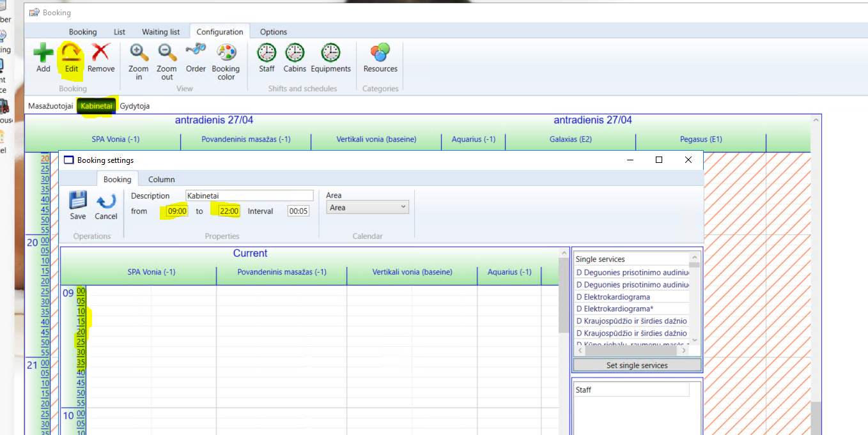Click the to time field 22:00
Image resolution: width=868 pixels, height=435 pixels.
(x=229, y=211)
